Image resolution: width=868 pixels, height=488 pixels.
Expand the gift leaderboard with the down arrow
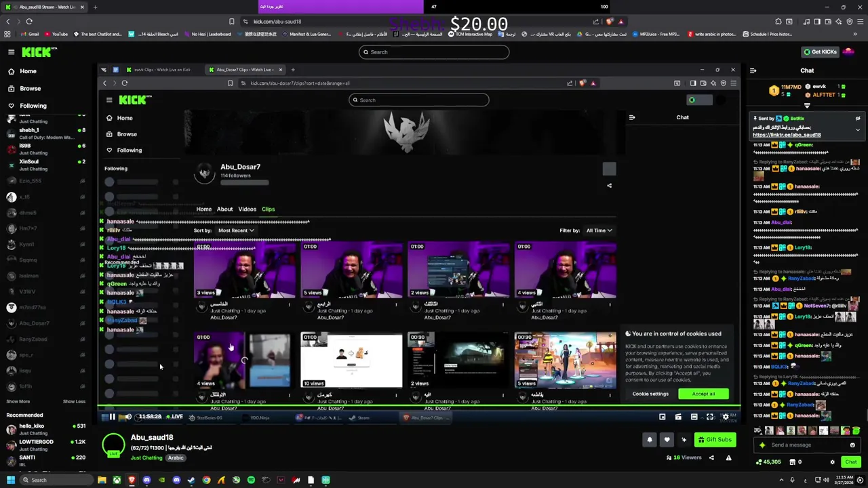coord(807,106)
